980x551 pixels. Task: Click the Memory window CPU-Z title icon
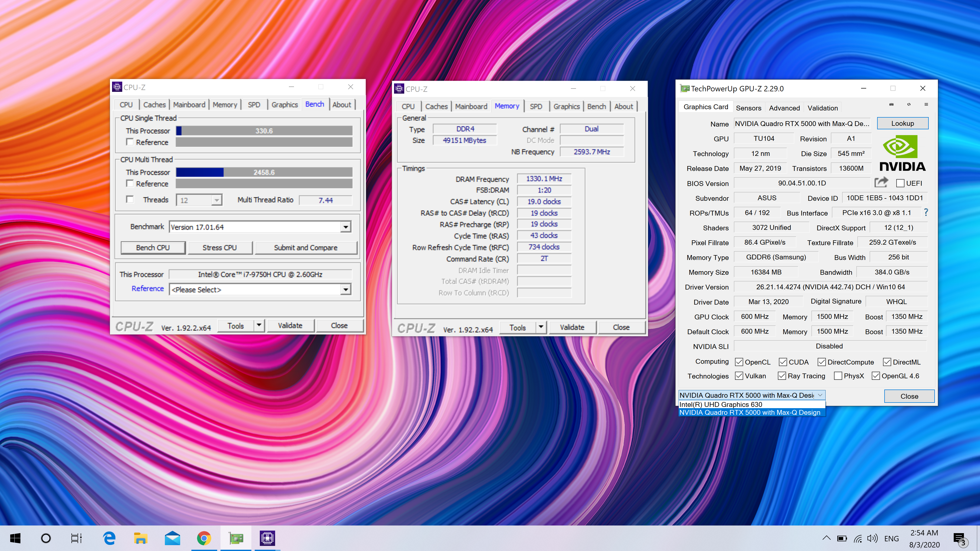click(399, 89)
